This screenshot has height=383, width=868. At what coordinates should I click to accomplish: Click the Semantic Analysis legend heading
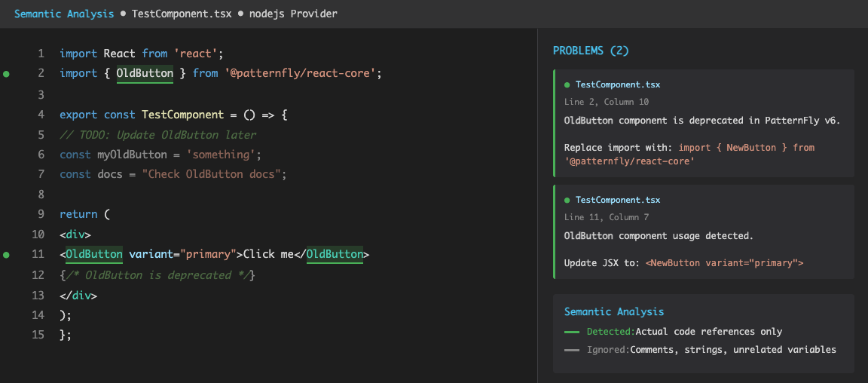614,311
